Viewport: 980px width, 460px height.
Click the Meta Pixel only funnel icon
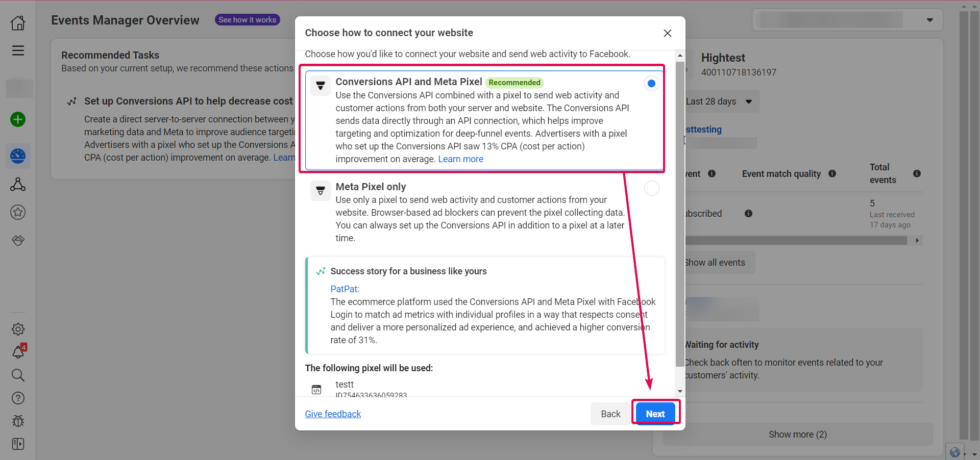pyautogui.click(x=321, y=191)
